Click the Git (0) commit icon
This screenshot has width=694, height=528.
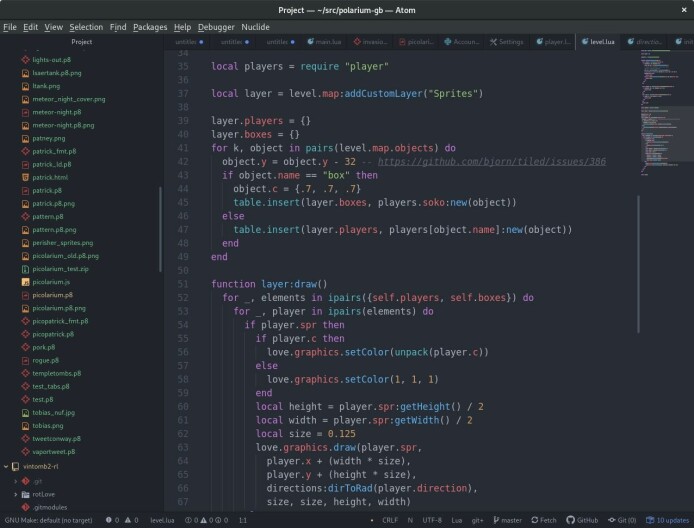(612, 520)
